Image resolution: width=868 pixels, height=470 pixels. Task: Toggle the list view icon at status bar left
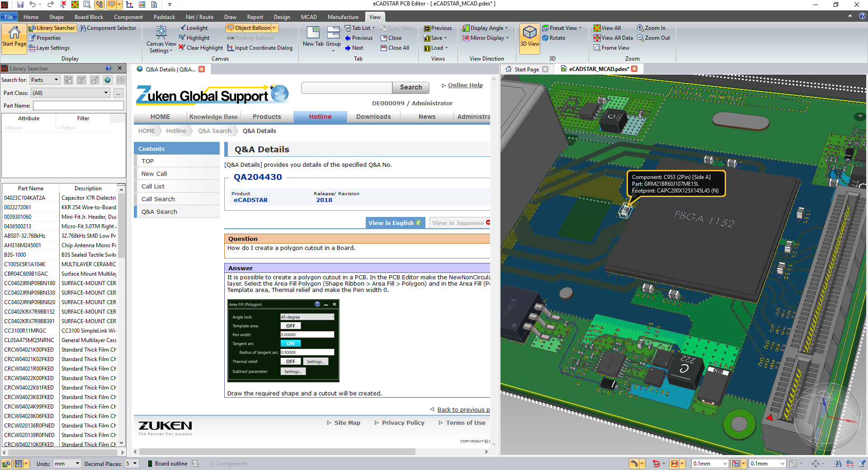pyautogui.click(x=19, y=464)
